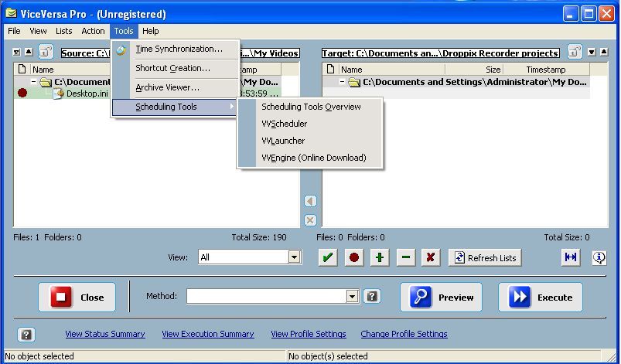Click the Preview button

point(441,297)
